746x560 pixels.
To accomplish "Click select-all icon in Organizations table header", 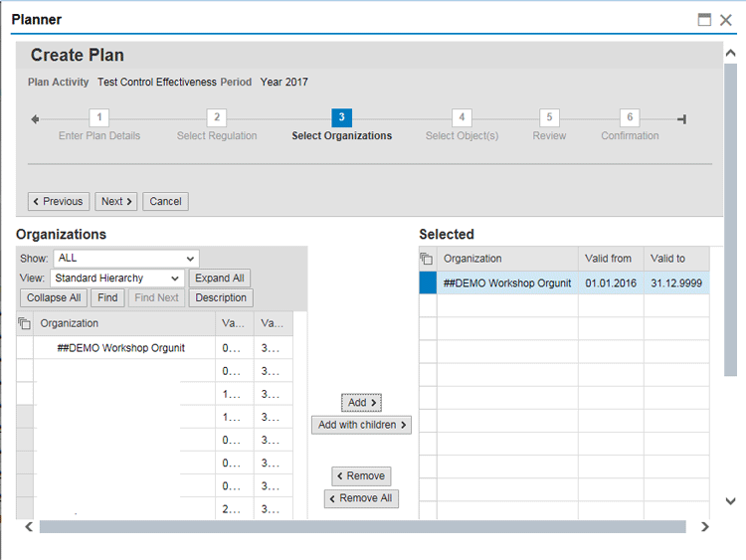I will (25, 323).
